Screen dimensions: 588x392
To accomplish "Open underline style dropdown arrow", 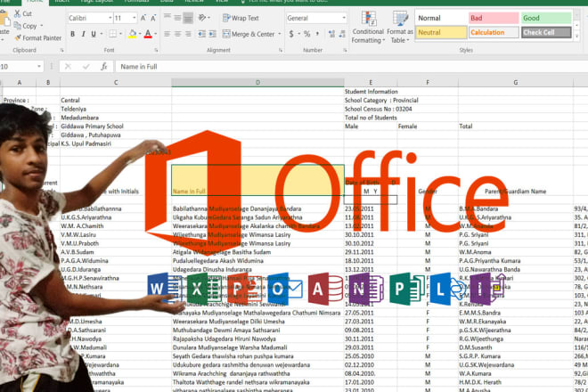I will click(102, 34).
